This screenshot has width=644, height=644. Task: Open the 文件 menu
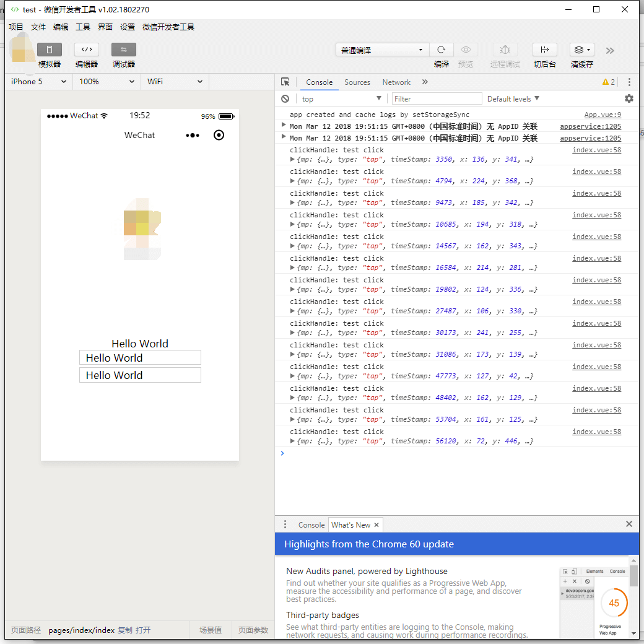pos(38,27)
